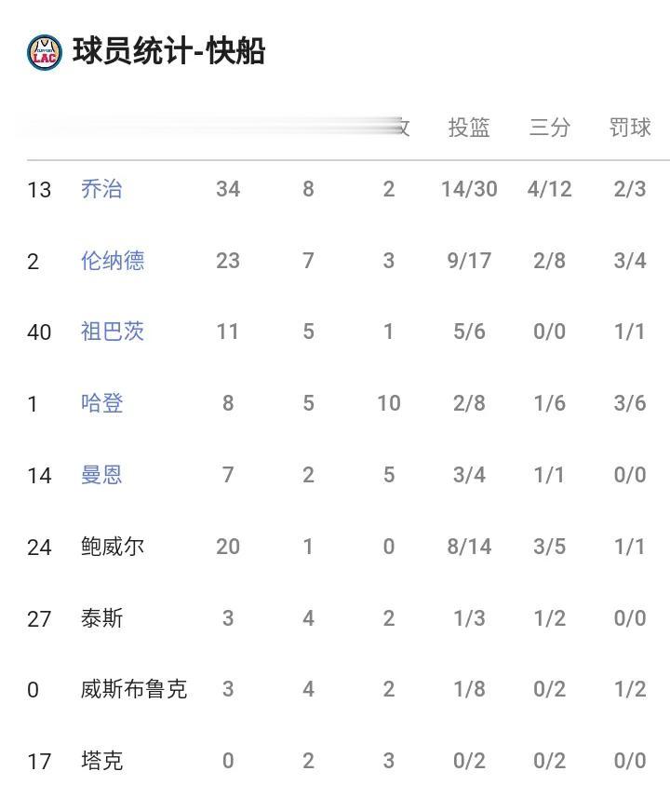Viewport: 670px width, 812px height.
Task: Open player 乔治 profile link
Action: pyautogui.click(x=101, y=189)
